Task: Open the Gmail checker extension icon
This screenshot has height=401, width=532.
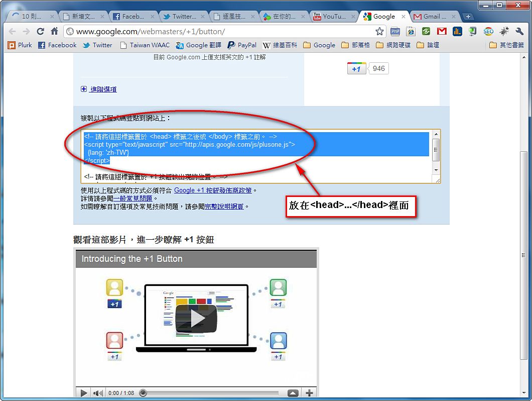Action: point(442,31)
